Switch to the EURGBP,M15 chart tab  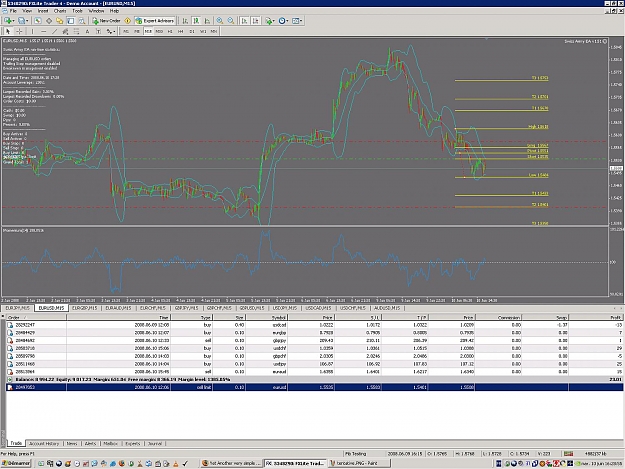(85, 308)
